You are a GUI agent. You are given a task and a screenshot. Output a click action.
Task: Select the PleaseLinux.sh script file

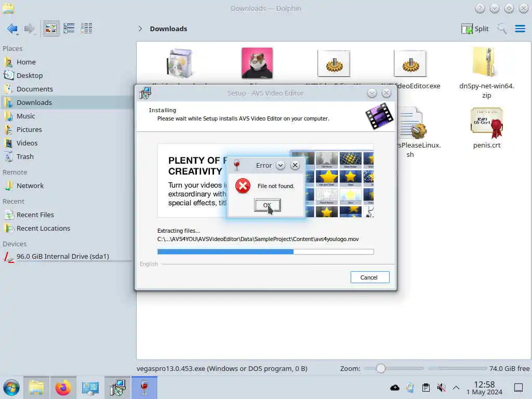pos(412,123)
